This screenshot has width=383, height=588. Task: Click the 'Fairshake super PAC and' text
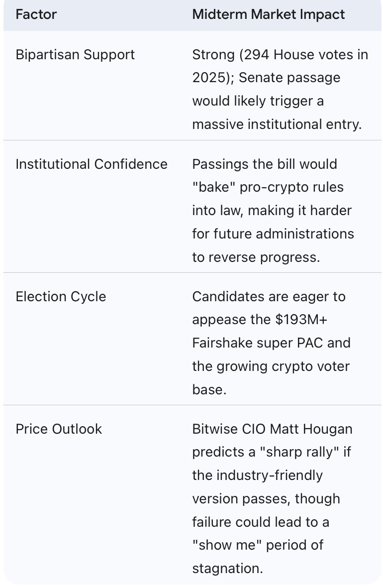tap(271, 343)
